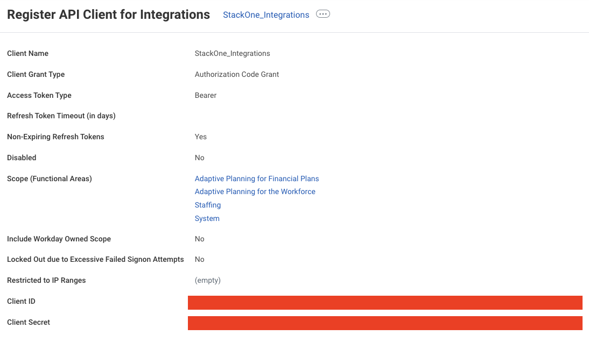Select the redacted Client ID value
The image size is (589, 364).
(385, 303)
